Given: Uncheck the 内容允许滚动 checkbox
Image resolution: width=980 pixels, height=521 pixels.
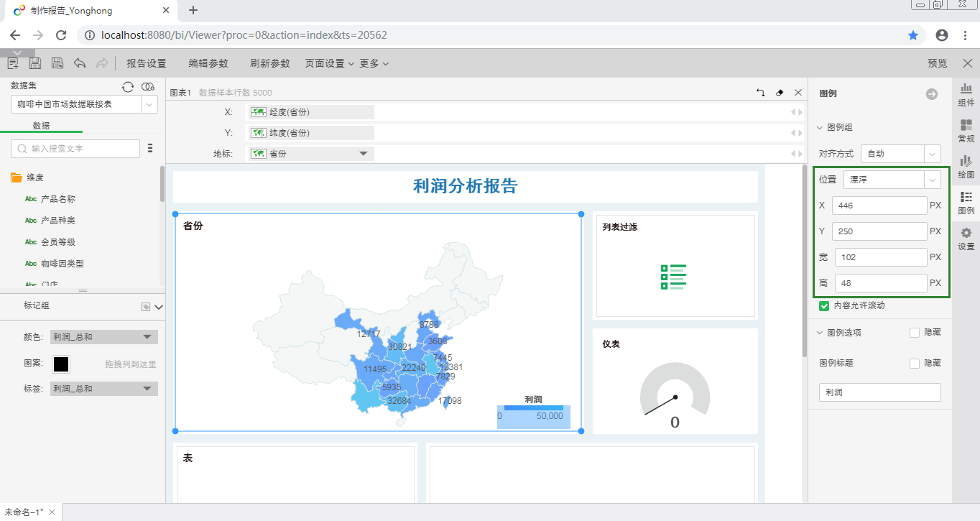Looking at the screenshot, I should pyautogui.click(x=824, y=306).
